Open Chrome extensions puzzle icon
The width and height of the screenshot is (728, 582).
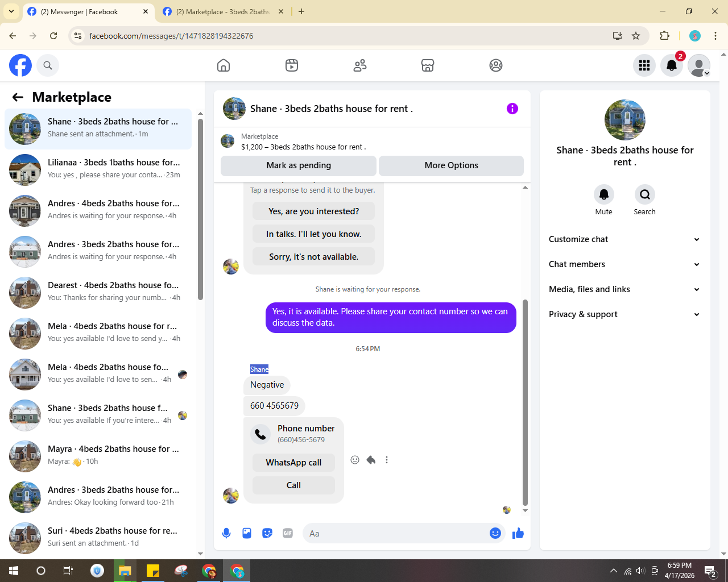(664, 36)
